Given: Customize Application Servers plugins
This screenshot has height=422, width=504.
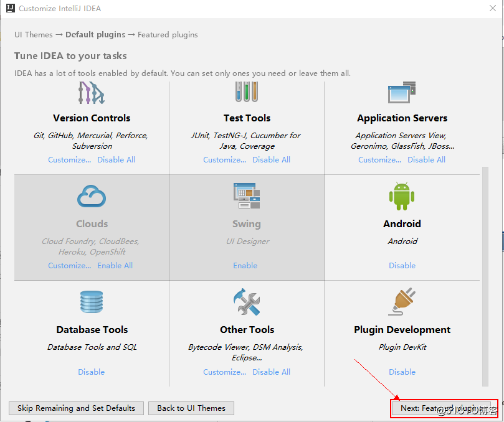Looking at the screenshot, I should point(379,159).
